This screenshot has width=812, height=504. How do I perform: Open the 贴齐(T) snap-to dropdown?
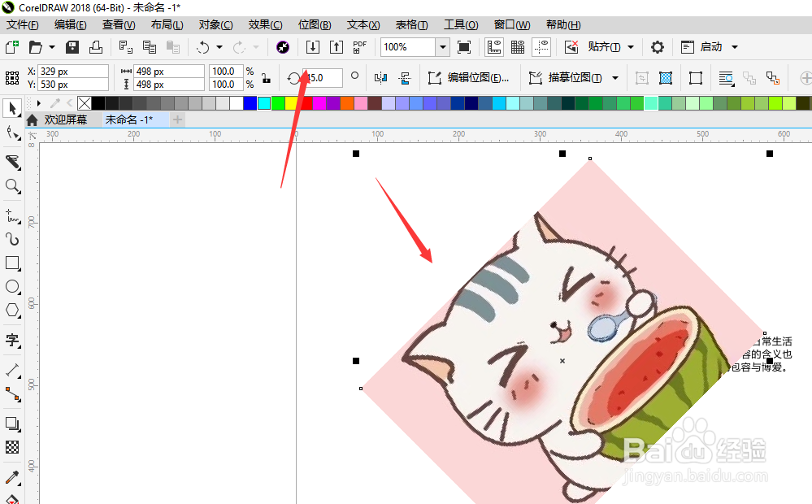click(631, 47)
